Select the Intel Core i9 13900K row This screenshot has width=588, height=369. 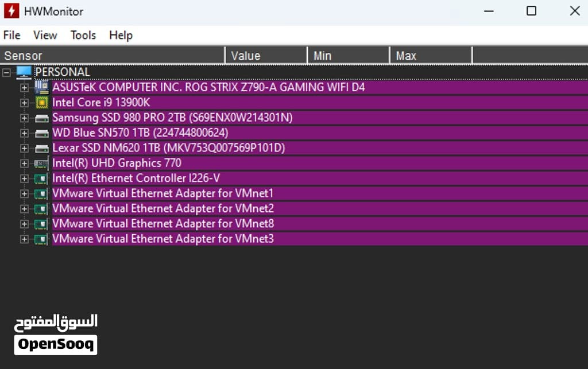pyautogui.click(x=319, y=102)
